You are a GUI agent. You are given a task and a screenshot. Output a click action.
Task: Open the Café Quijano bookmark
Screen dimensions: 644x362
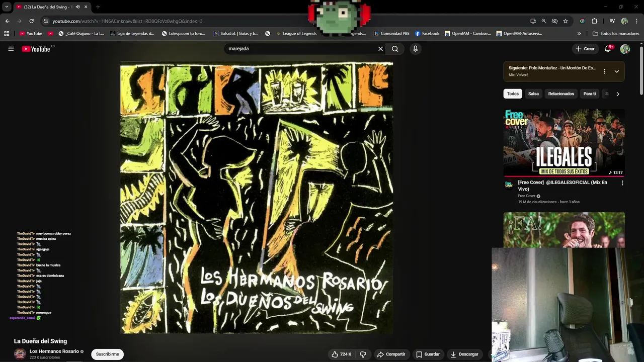(82, 34)
